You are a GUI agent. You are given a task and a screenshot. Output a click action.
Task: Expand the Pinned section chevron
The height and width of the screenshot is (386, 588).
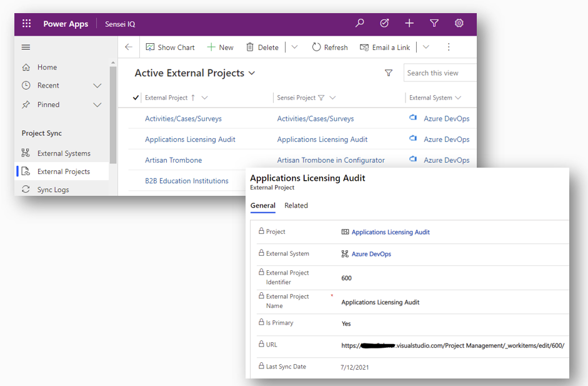point(97,104)
